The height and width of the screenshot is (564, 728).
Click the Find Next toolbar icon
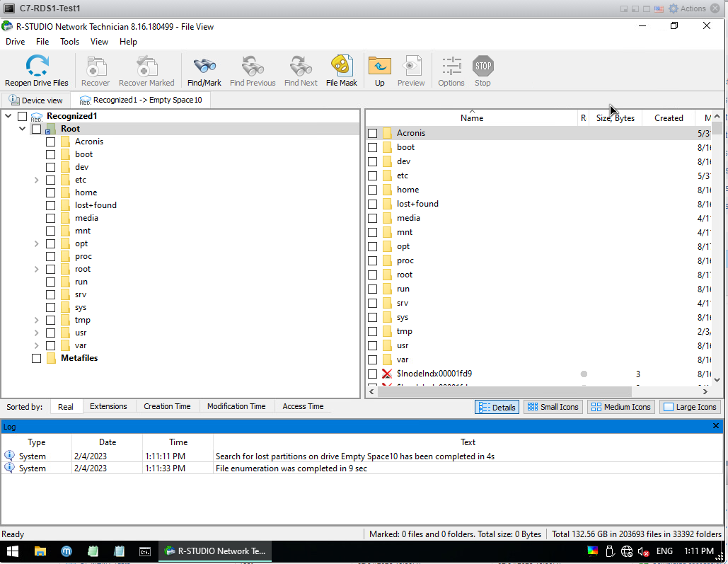point(301,67)
